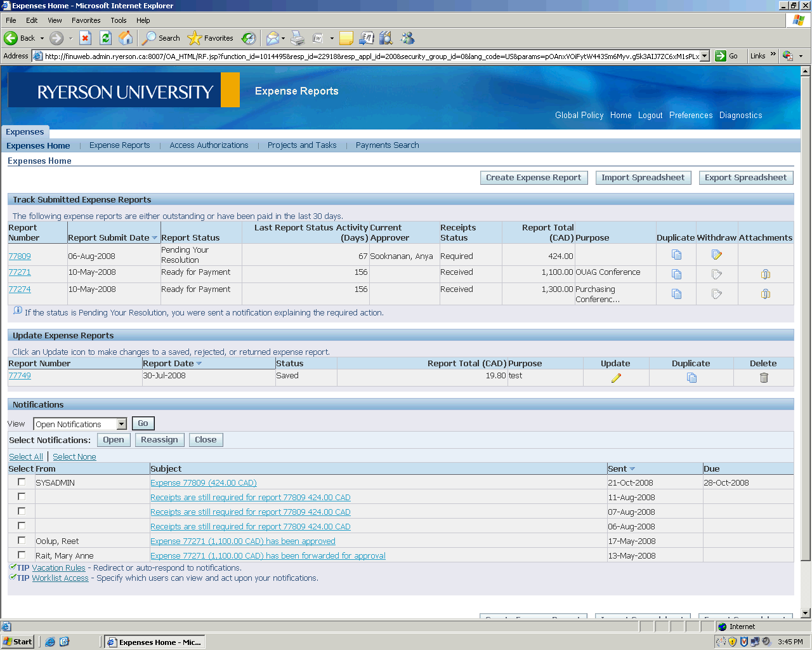Viewport: 812px width, 650px height.
Task: Open the address bar URL dropdown
Action: tap(704, 56)
